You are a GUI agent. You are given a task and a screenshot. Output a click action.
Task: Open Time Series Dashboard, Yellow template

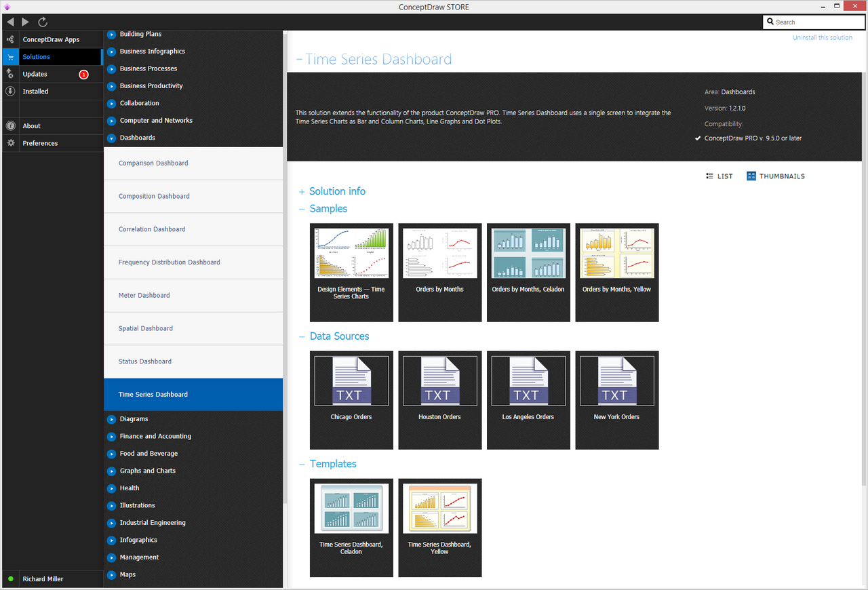440,528
